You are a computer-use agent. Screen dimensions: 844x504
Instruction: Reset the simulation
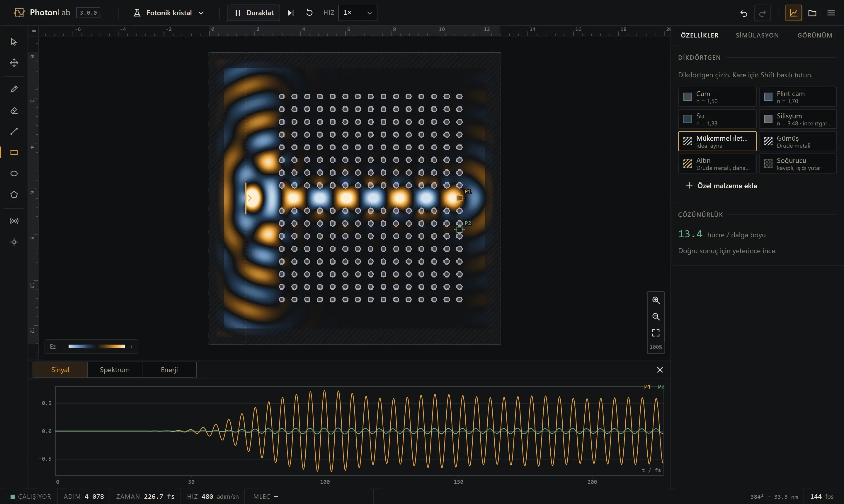coord(309,13)
